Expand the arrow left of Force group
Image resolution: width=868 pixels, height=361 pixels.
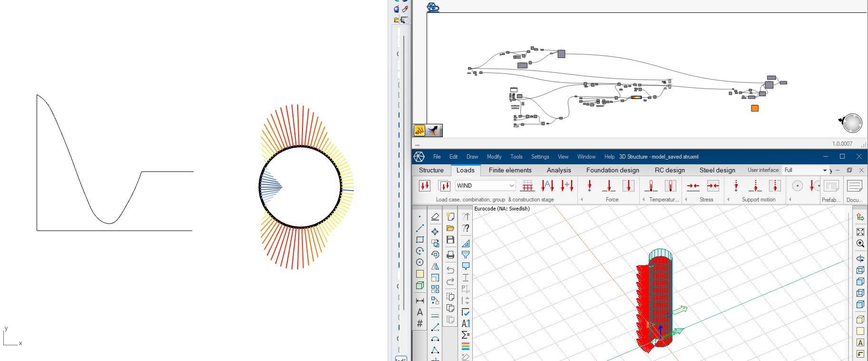[x=582, y=200]
